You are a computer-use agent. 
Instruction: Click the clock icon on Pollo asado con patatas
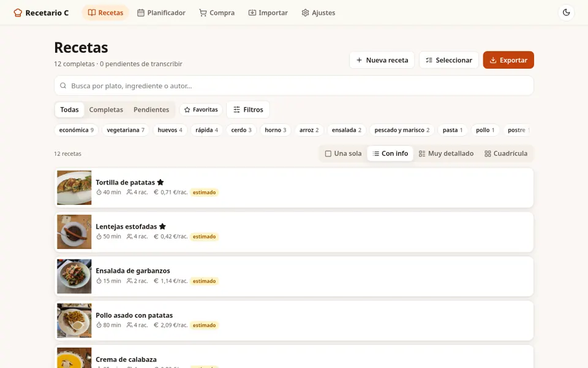coord(99,325)
